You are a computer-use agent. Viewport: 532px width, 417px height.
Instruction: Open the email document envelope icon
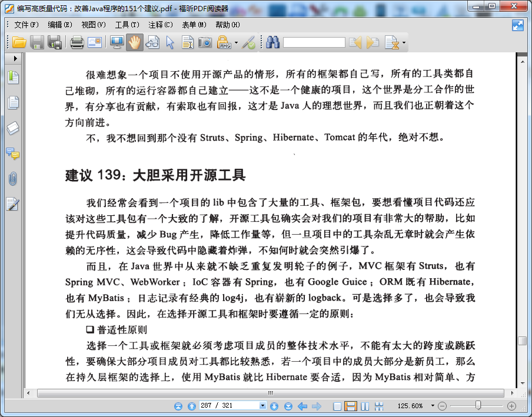(x=95, y=42)
